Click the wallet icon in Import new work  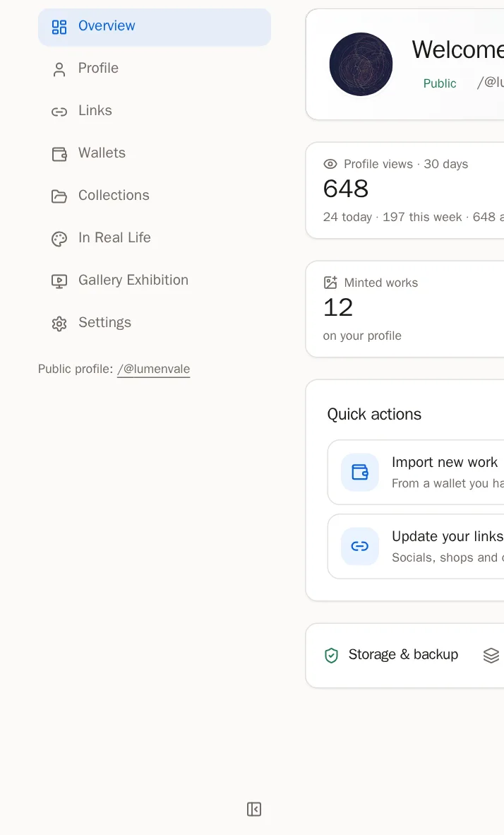[360, 472]
